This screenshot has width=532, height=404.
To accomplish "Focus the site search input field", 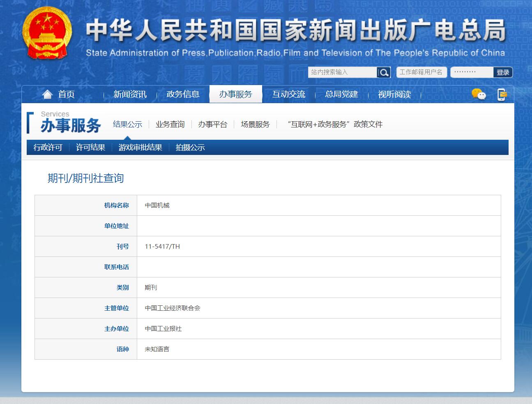I will tap(343, 72).
